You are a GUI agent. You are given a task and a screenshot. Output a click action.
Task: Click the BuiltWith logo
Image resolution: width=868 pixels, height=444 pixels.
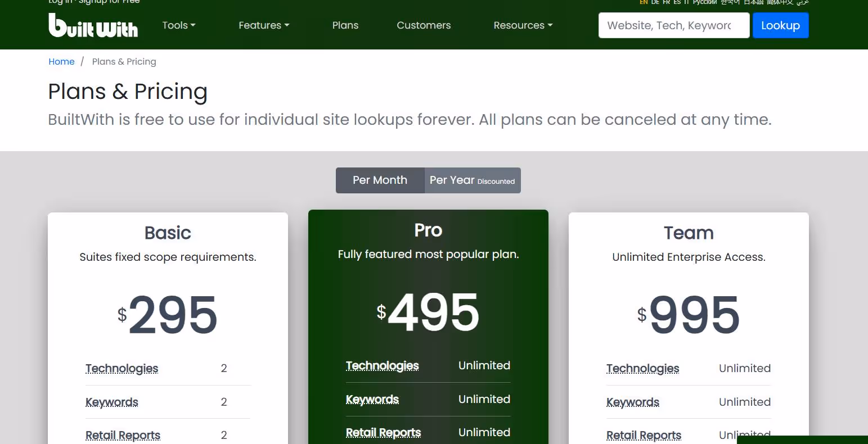pos(93,25)
